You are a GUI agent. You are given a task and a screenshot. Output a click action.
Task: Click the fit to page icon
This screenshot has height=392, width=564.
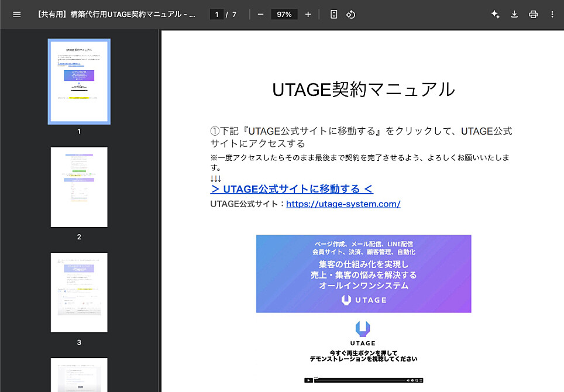pyautogui.click(x=334, y=15)
